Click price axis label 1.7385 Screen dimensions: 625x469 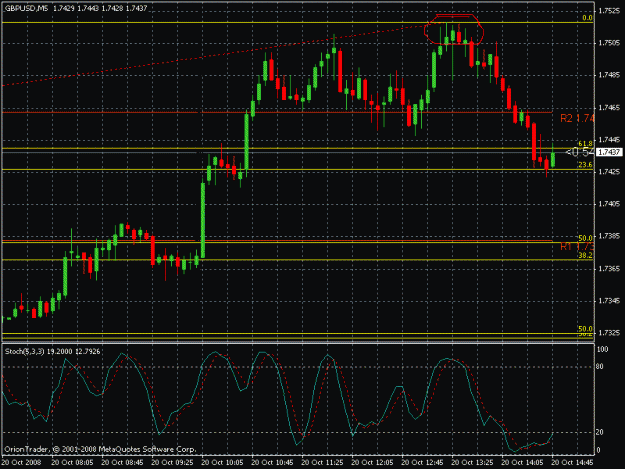609,236
